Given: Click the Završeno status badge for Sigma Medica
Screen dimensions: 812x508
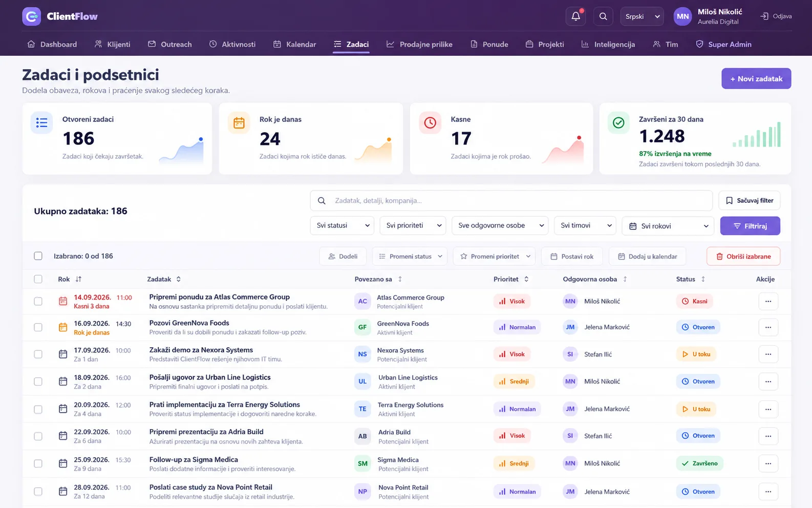Looking at the screenshot, I should coord(700,463).
